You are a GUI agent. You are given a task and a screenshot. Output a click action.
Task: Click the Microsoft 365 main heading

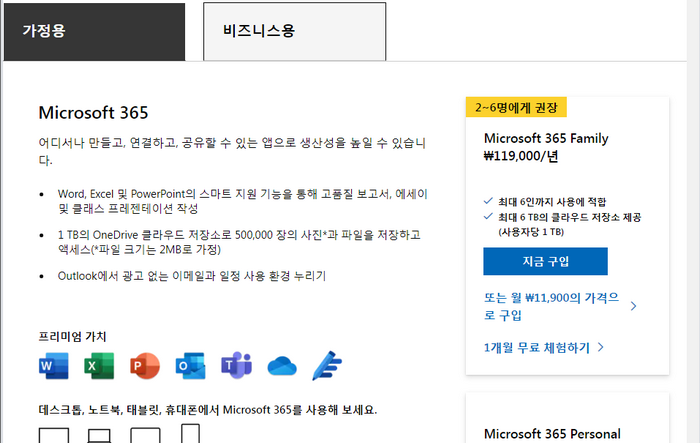click(x=93, y=113)
